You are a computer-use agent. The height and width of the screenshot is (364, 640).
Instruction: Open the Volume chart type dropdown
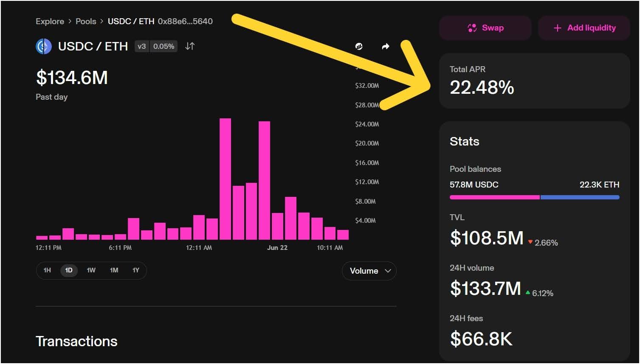point(369,271)
